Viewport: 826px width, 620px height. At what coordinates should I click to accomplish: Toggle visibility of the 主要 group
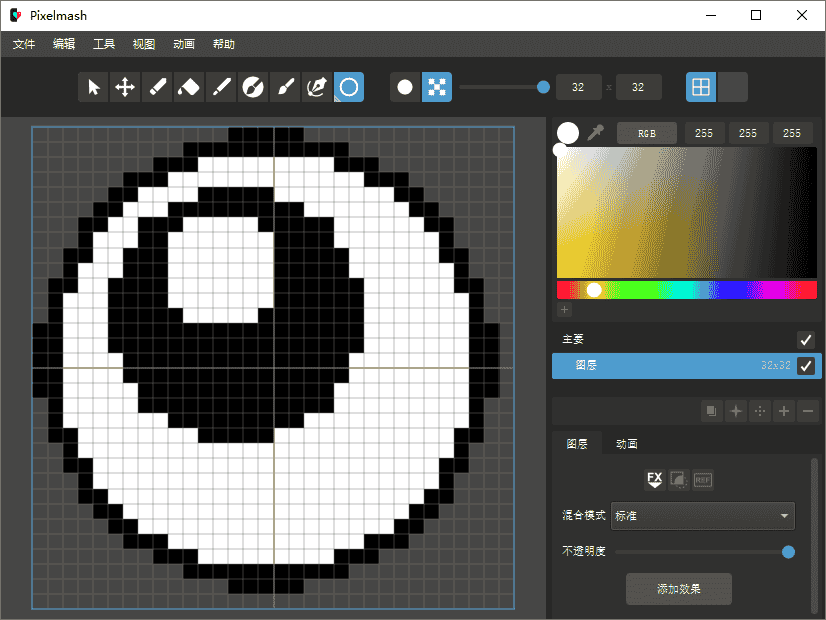(x=805, y=340)
